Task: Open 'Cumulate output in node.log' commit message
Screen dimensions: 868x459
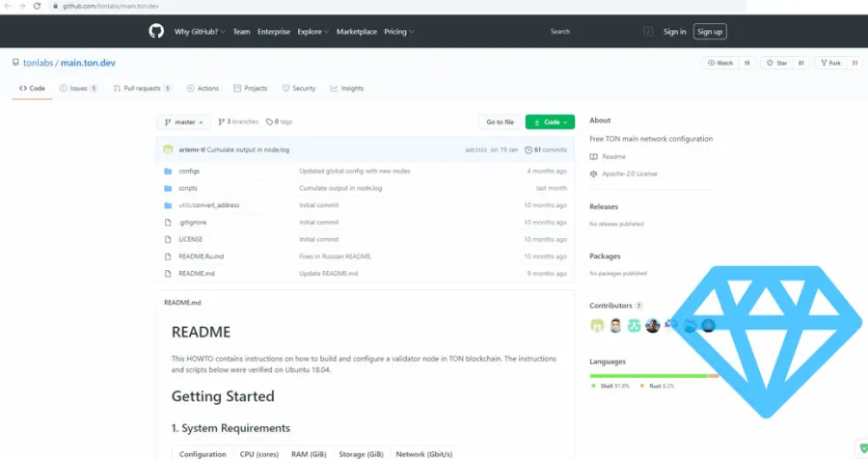Action: [x=248, y=150]
